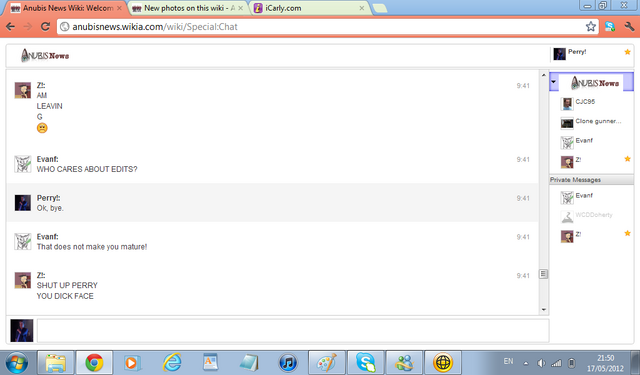Click the text "That does not make you mature!"
Screen dimensions: 640x375
(92, 247)
